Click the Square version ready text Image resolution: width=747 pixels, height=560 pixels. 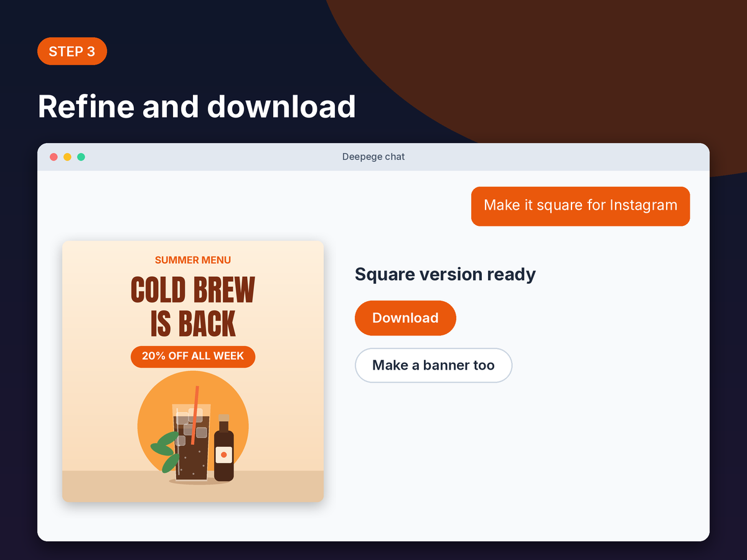coord(445,274)
